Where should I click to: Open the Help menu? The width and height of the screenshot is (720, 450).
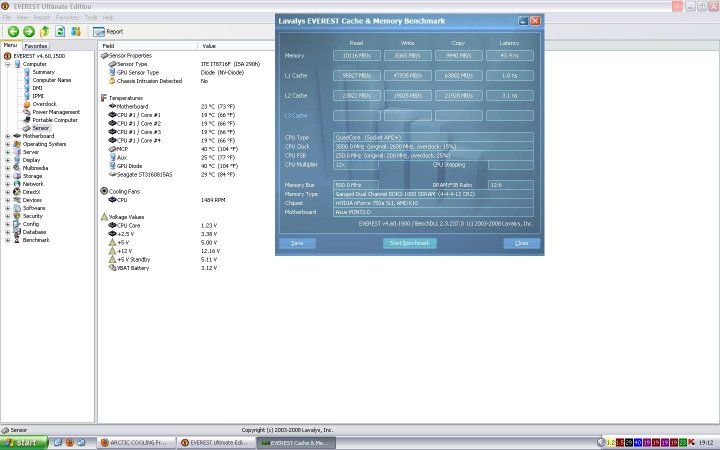108,17
